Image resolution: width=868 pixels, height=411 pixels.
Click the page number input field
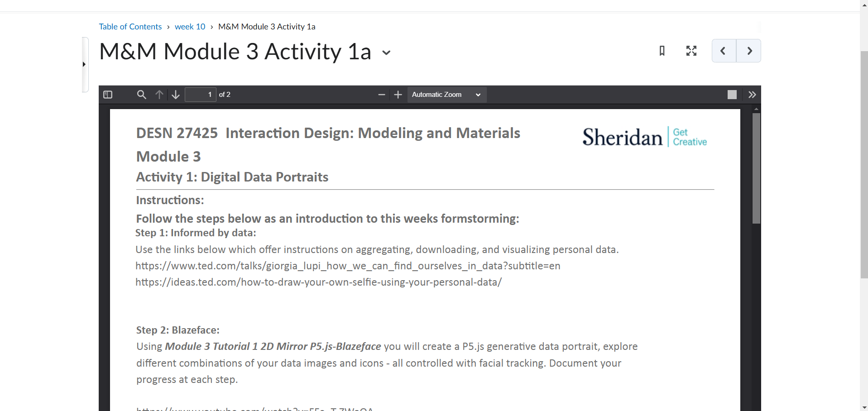[200, 95]
